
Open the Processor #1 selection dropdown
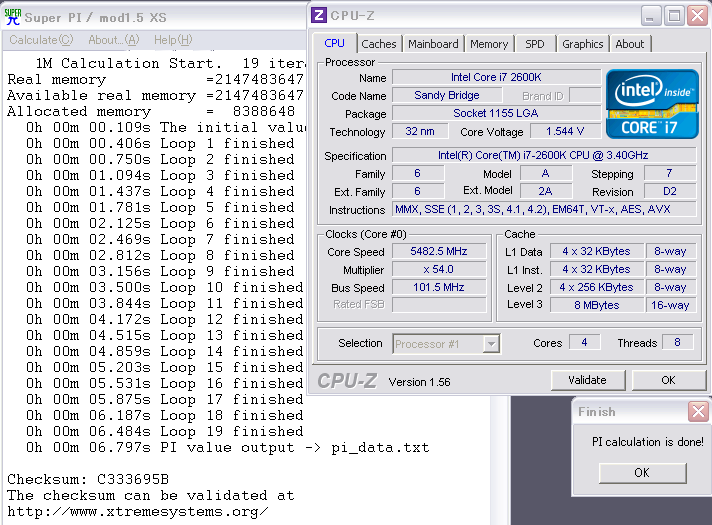click(491, 344)
